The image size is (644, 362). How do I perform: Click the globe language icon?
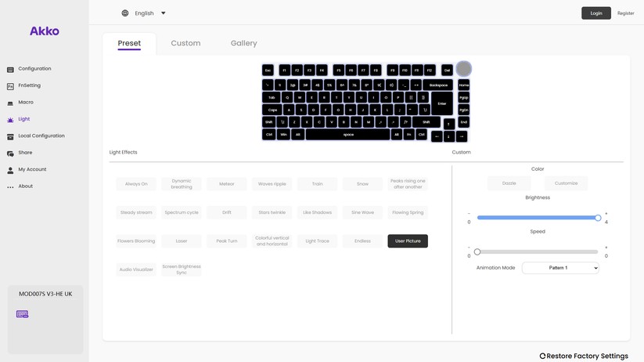125,13
